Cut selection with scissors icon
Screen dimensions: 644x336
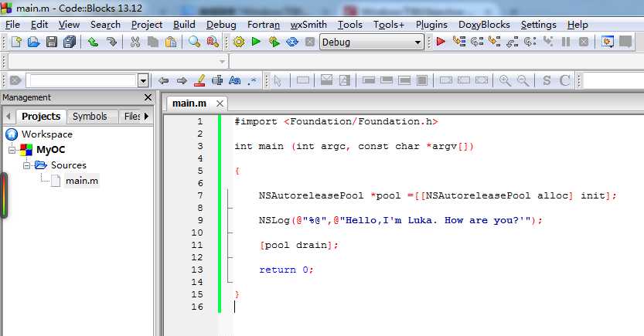[x=135, y=42]
